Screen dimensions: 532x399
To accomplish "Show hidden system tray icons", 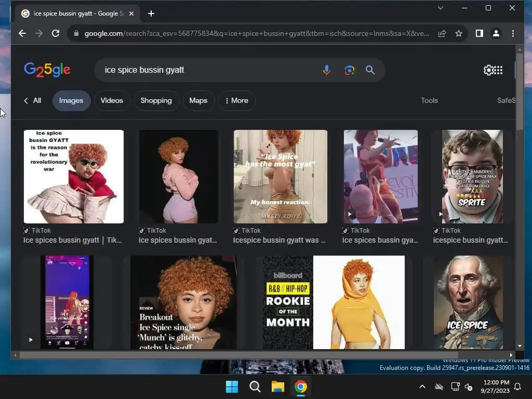I will click(422, 387).
